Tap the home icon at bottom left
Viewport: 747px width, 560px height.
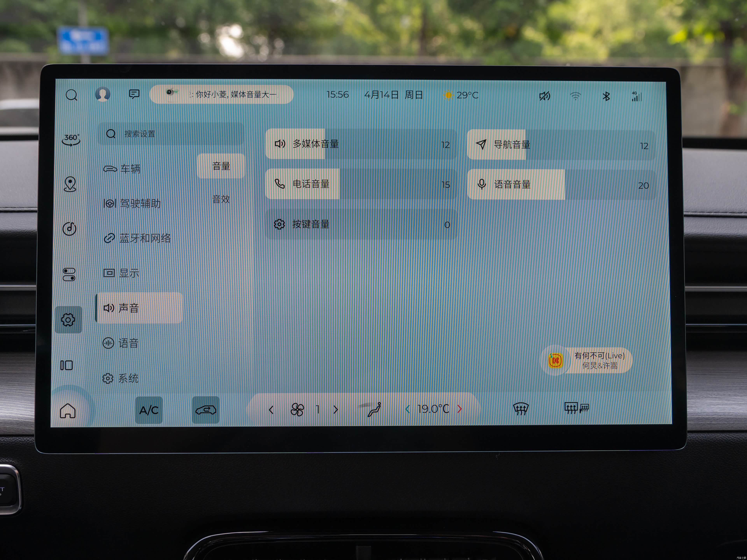coord(68,410)
